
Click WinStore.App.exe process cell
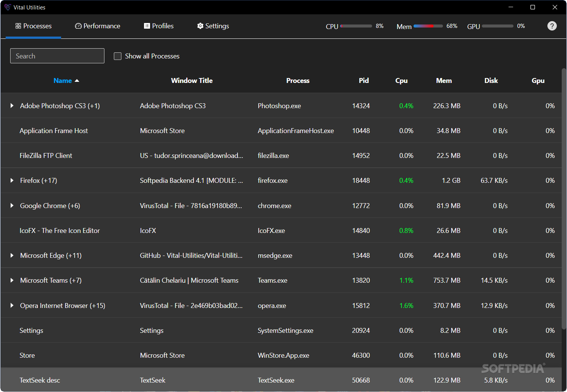[283, 355]
